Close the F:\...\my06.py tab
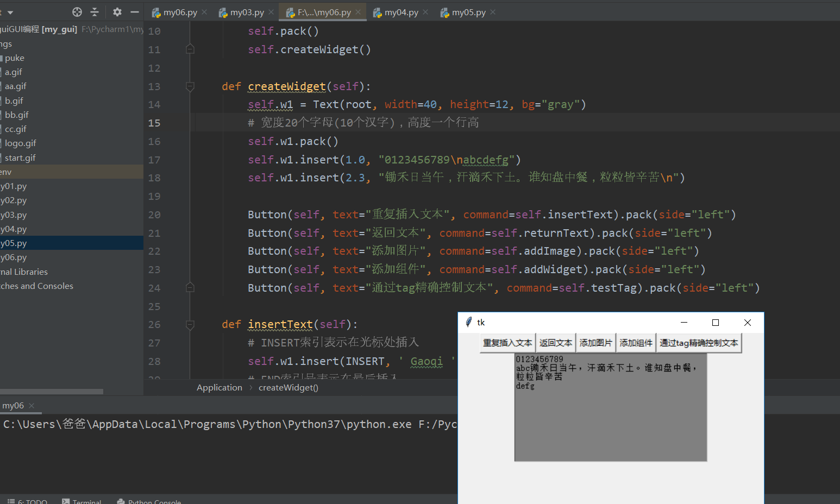The width and height of the screenshot is (840, 504). click(x=358, y=12)
